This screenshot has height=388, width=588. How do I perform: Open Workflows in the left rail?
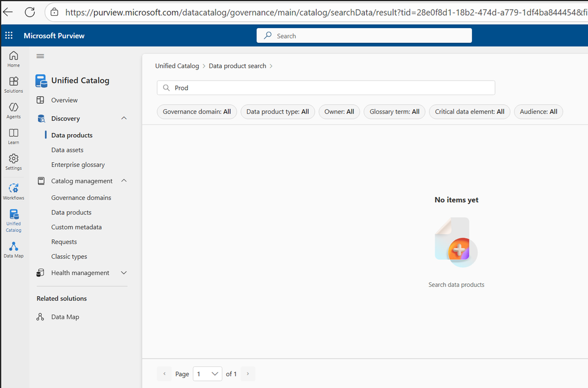point(14,192)
